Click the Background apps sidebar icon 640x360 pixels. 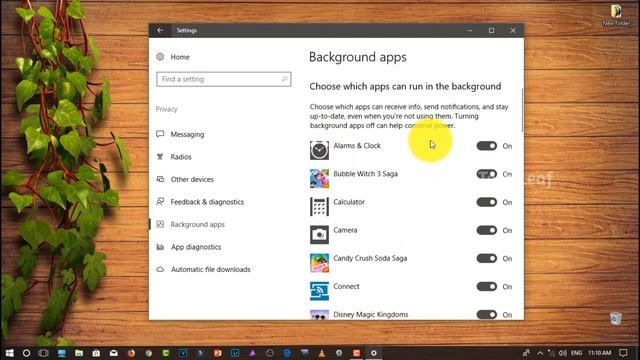pos(160,224)
